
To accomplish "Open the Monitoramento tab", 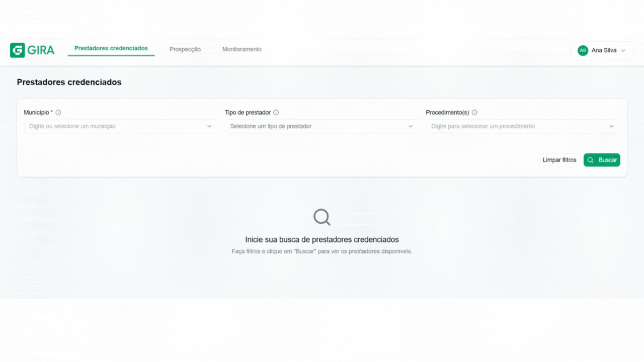I will click(242, 49).
